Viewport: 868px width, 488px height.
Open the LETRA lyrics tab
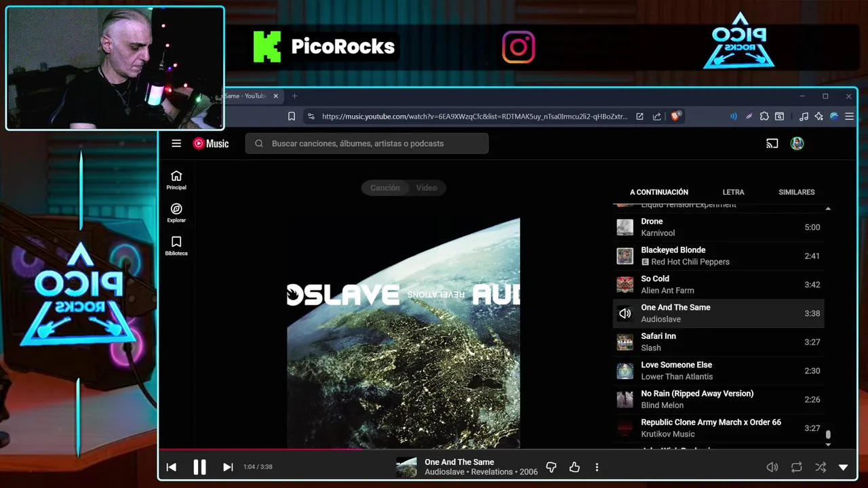point(733,192)
